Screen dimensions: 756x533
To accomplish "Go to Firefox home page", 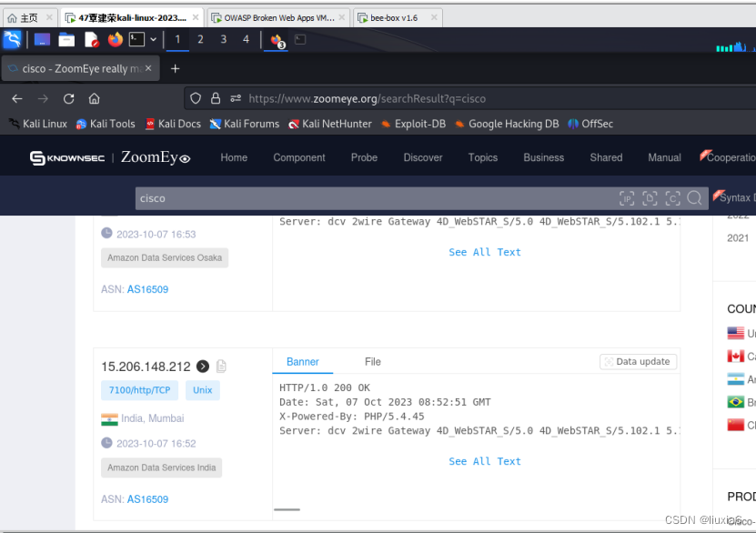I will pos(94,99).
